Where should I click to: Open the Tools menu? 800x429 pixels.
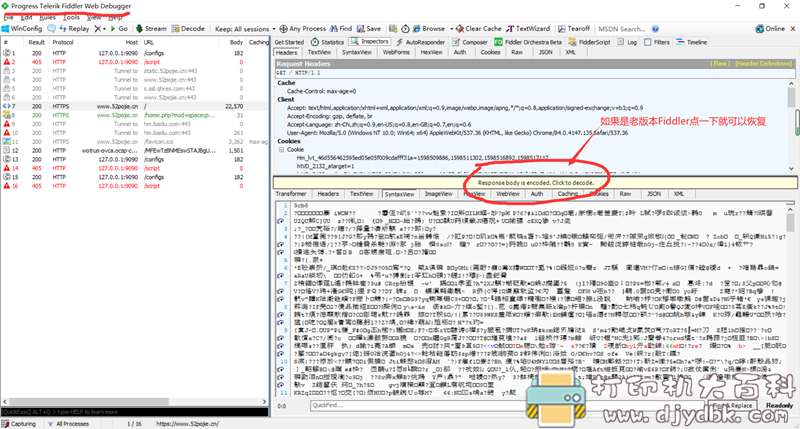(x=71, y=17)
